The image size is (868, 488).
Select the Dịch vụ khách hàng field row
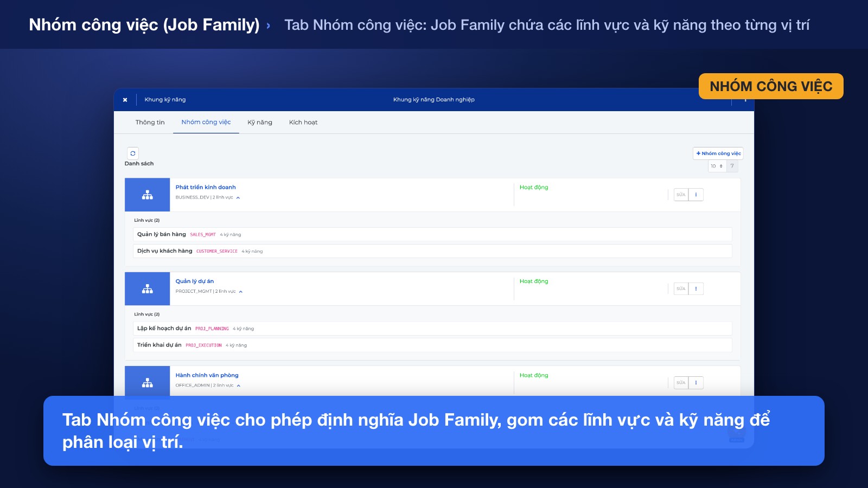click(432, 251)
